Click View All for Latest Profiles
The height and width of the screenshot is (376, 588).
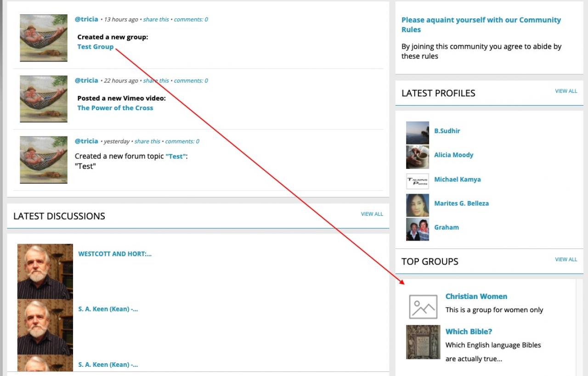(566, 91)
